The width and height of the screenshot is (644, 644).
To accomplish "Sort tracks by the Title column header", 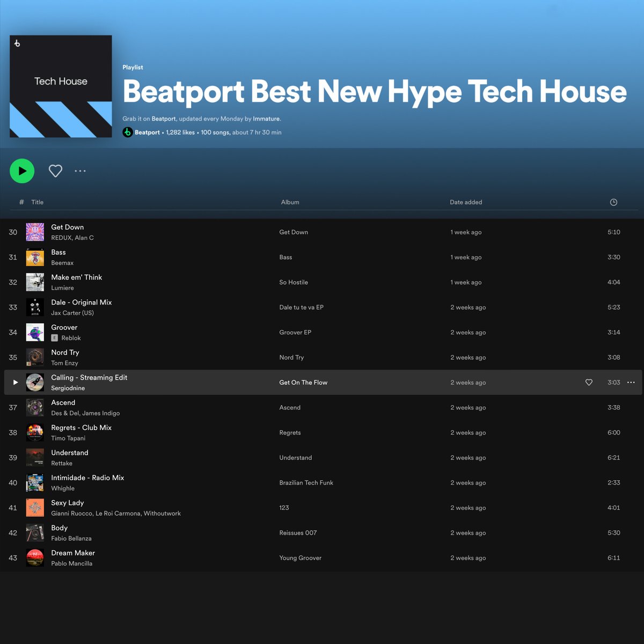I will (37, 202).
